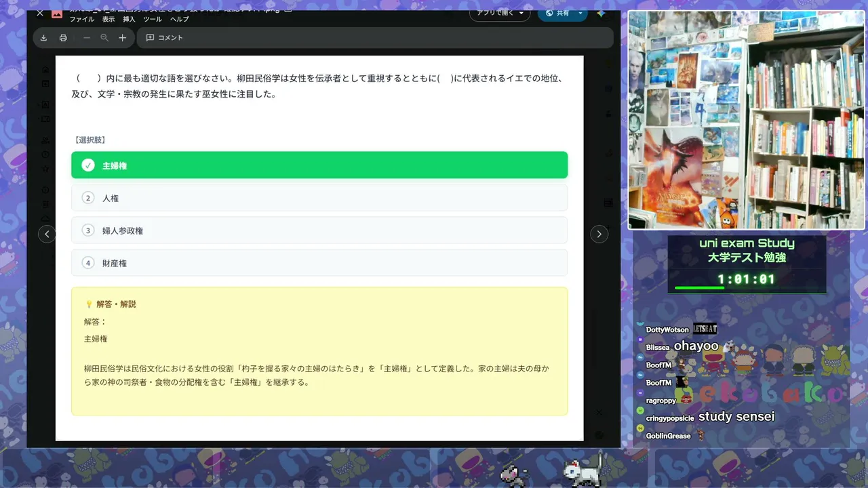Click the 'ohayoo' chat message

(696, 346)
